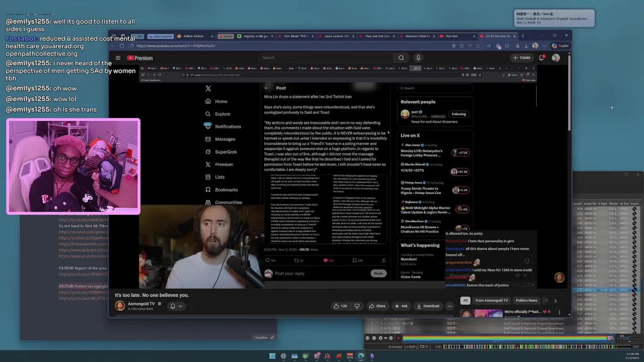Open the YouTube guide hamburger menu
The image size is (644, 362).
118,58
